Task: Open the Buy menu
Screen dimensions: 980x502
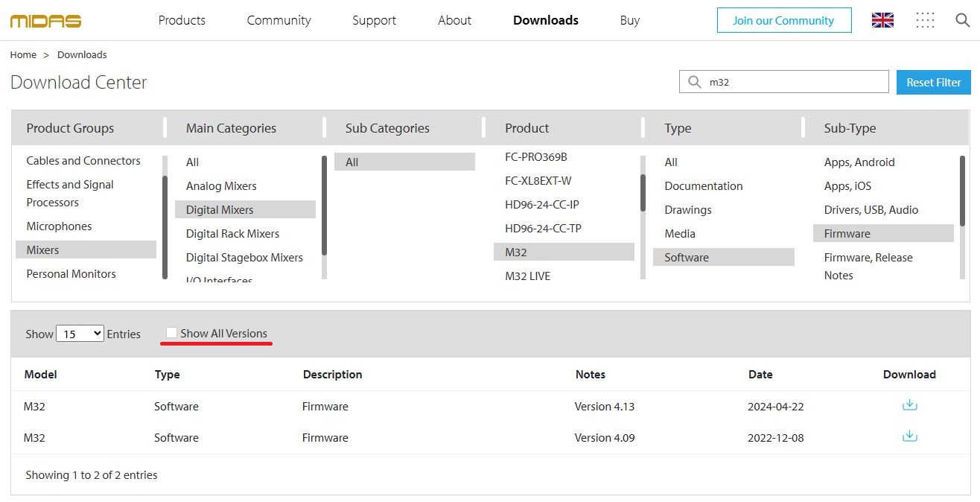Action: (629, 20)
